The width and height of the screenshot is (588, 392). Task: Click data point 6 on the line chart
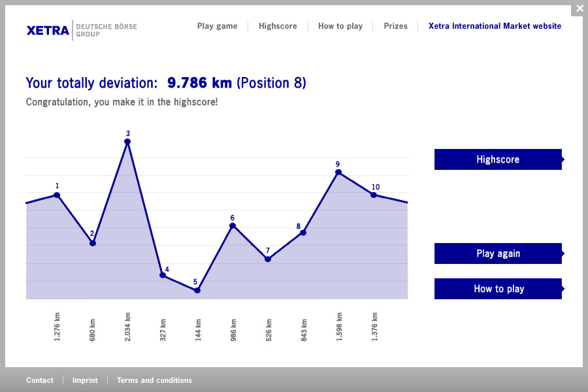tap(233, 226)
